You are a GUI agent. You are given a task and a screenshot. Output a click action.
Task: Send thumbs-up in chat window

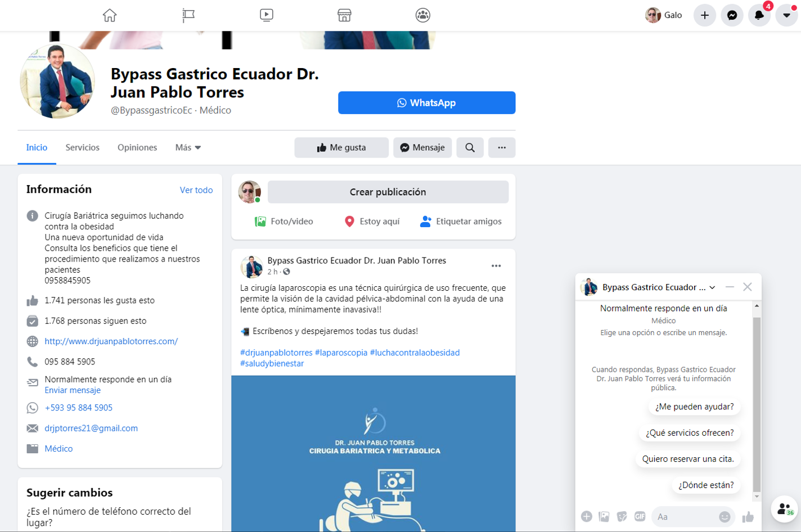[748, 517]
